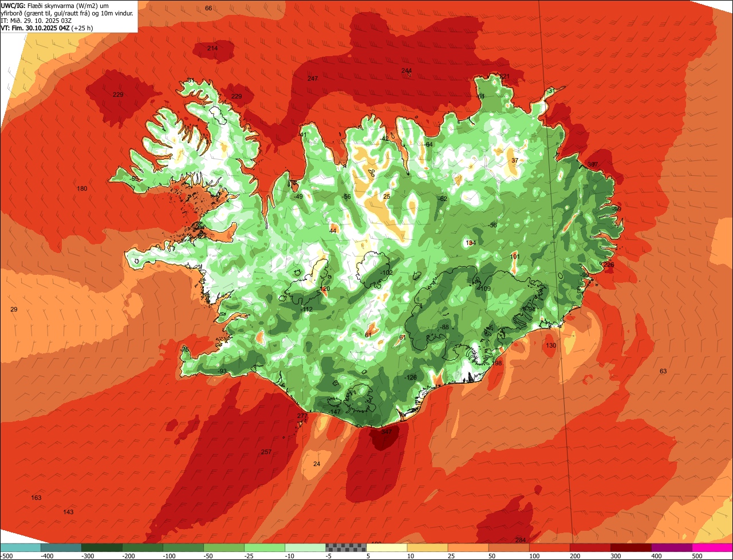The image size is (733, 560).
Task: Click the 'IT: Mið. 29. 10. 2025 03Z' line
Action: point(36,21)
